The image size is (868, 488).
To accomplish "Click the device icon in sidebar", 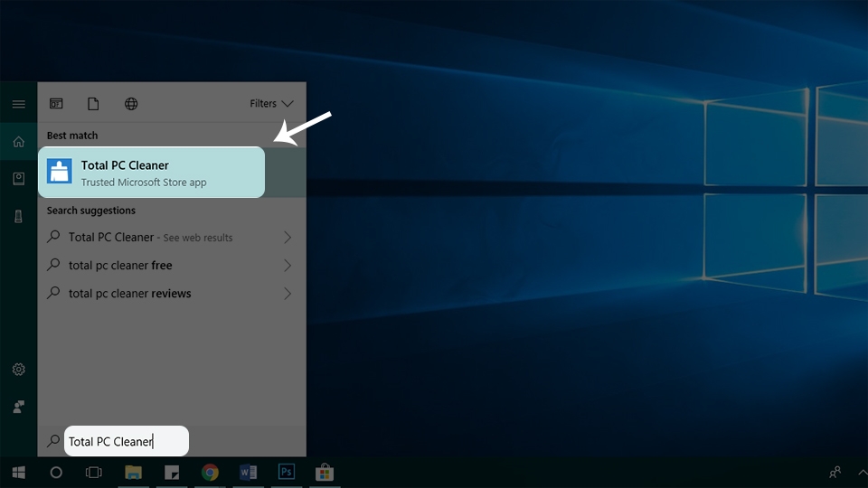I will click(x=18, y=216).
